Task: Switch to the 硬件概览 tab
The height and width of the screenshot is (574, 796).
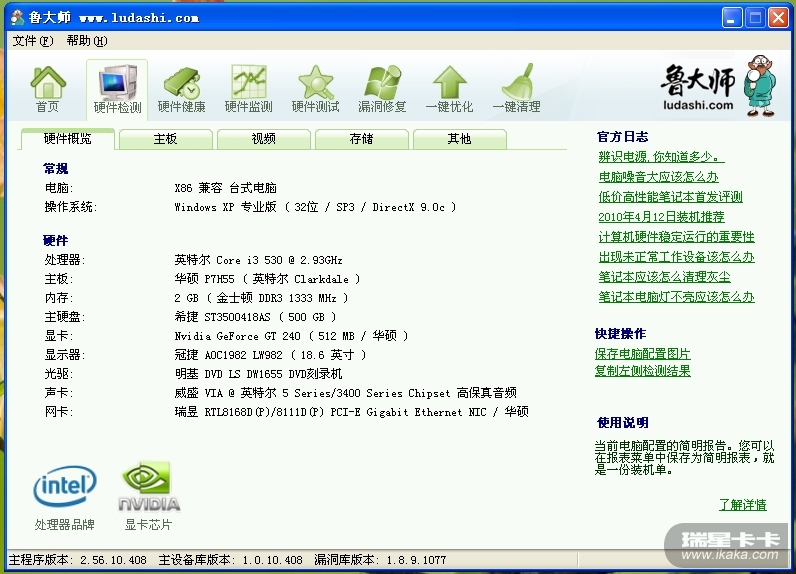Action: [68, 139]
